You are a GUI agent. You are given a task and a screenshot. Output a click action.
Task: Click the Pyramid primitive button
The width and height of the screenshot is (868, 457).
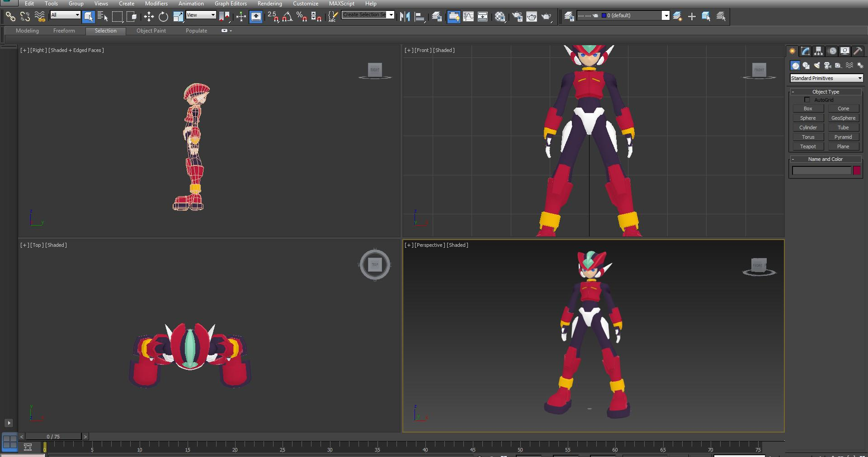click(x=844, y=137)
